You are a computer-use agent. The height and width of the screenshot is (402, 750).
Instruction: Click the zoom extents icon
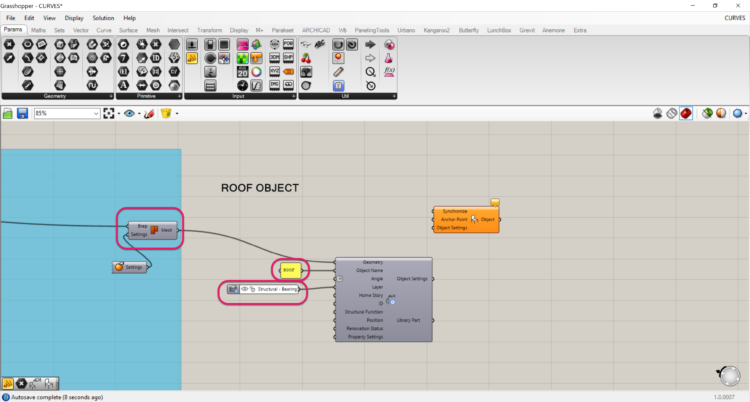click(109, 114)
